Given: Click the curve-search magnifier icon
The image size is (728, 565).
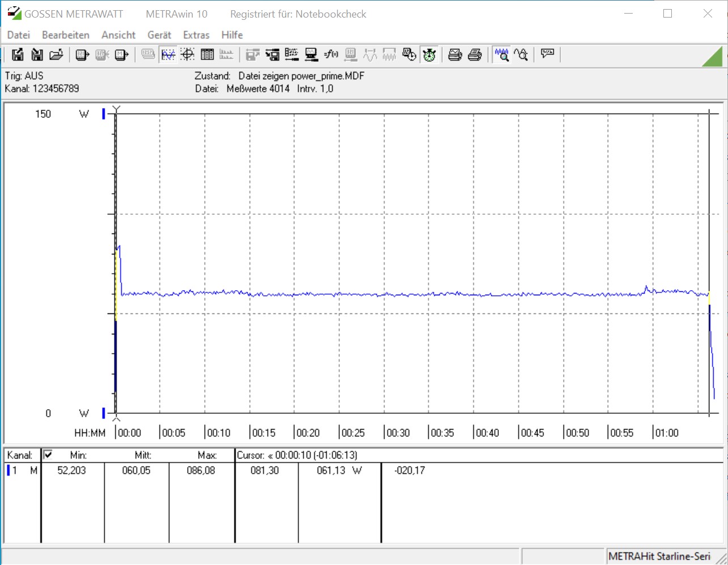Looking at the screenshot, I should (521, 54).
